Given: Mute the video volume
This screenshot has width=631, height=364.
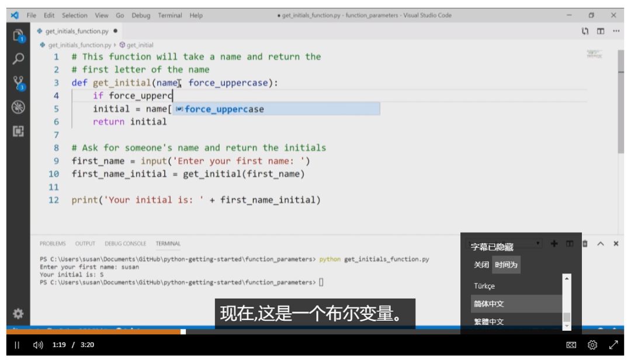Looking at the screenshot, I should coord(38,345).
